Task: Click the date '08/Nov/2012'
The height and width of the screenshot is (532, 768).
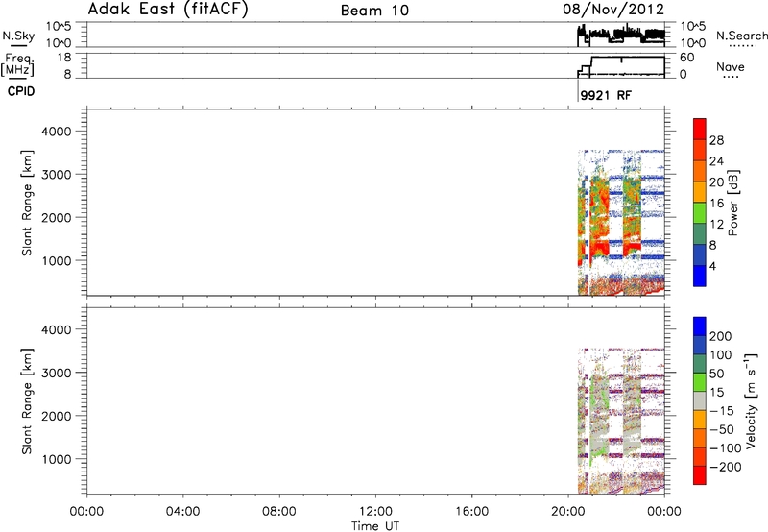Action: pos(613,9)
